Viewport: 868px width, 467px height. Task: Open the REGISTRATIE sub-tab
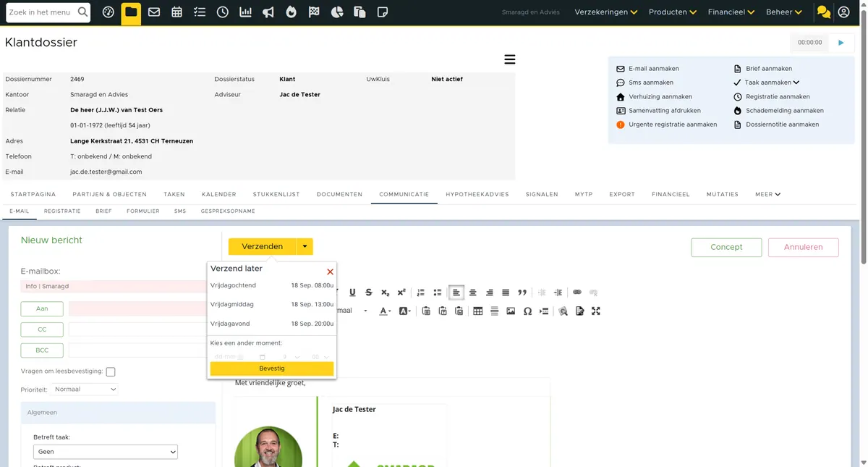62,211
